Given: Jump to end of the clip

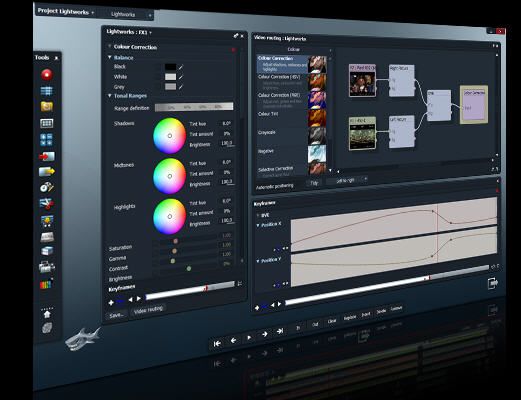Looking at the screenshot, I should coord(280,331).
